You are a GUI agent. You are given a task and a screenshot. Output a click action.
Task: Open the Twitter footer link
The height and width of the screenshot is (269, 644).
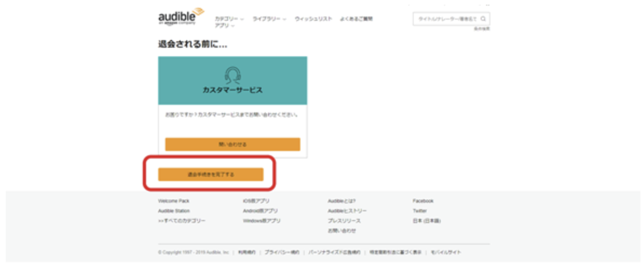point(420,211)
